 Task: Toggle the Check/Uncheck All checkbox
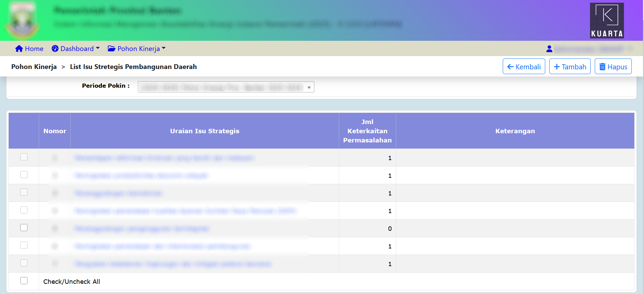coord(24,281)
